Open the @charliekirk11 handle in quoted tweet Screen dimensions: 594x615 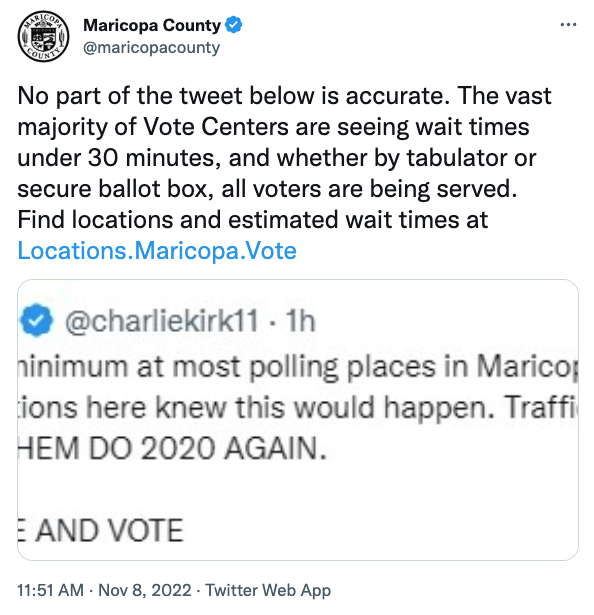[162, 321]
